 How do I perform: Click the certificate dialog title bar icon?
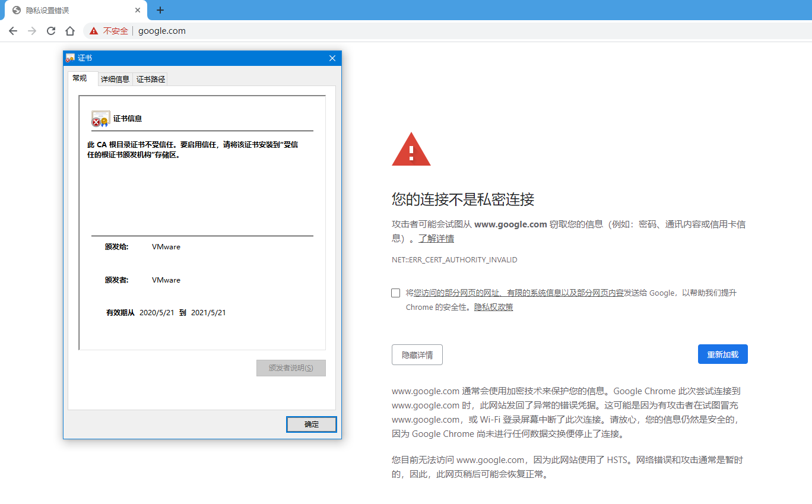[x=70, y=58]
